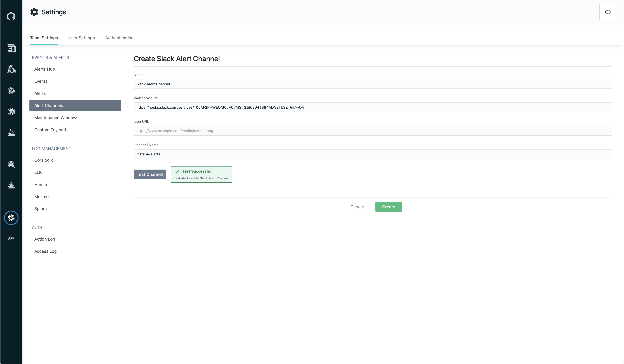
Task: Click the Test Channel button
Action: tap(149, 174)
